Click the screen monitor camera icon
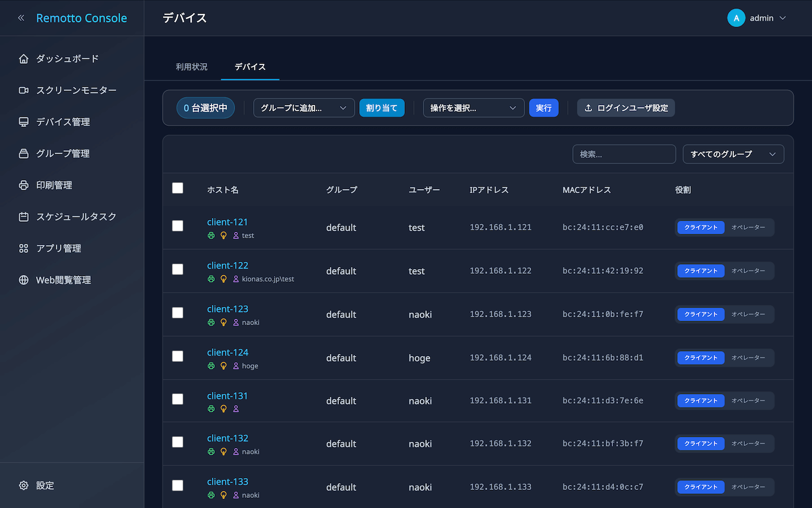This screenshot has width=812, height=508. coord(24,90)
